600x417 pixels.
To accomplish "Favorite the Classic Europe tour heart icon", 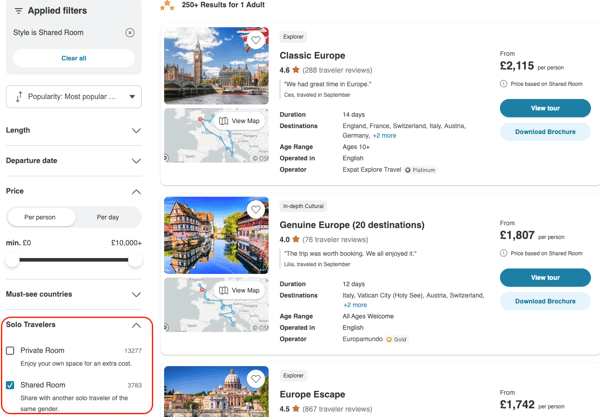I will [x=257, y=41].
